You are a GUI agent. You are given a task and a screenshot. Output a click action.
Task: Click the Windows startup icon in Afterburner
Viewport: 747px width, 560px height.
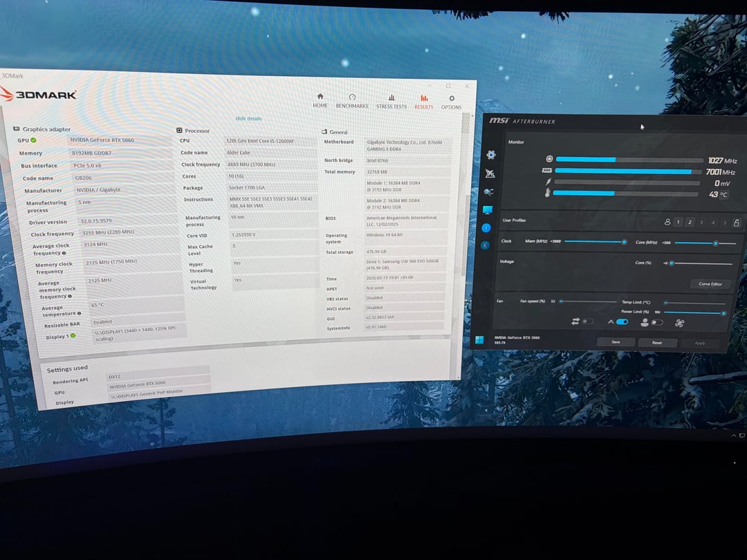(479, 339)
